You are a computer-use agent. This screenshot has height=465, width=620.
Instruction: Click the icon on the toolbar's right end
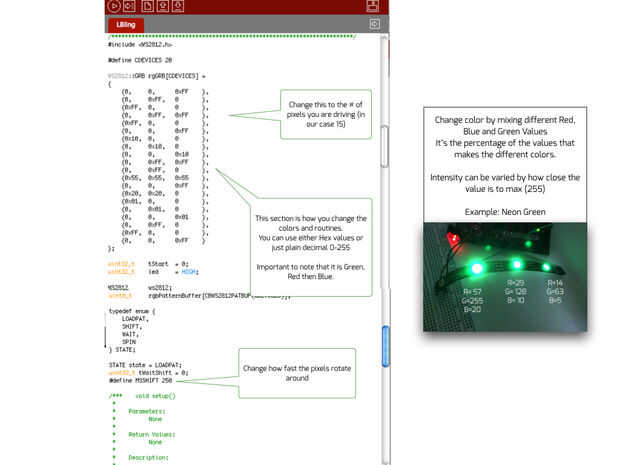click(x=372, y=6)
